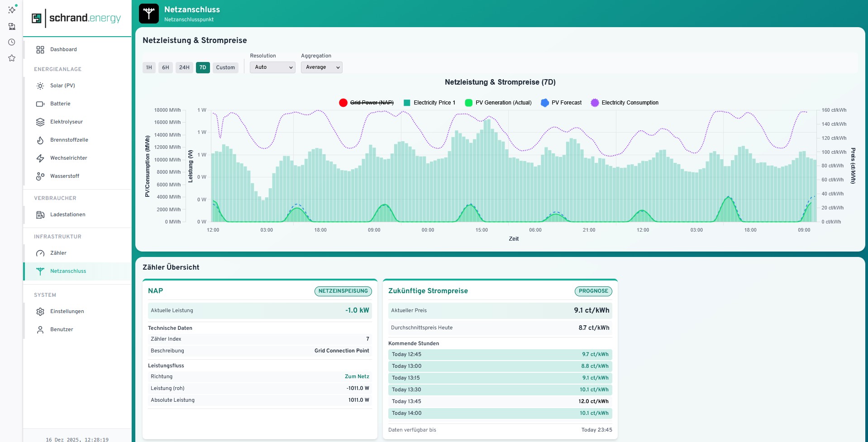Toggle Electricity Consumption legend entry
This screenshot has height=442, width=868.
(x=625, y=103)
